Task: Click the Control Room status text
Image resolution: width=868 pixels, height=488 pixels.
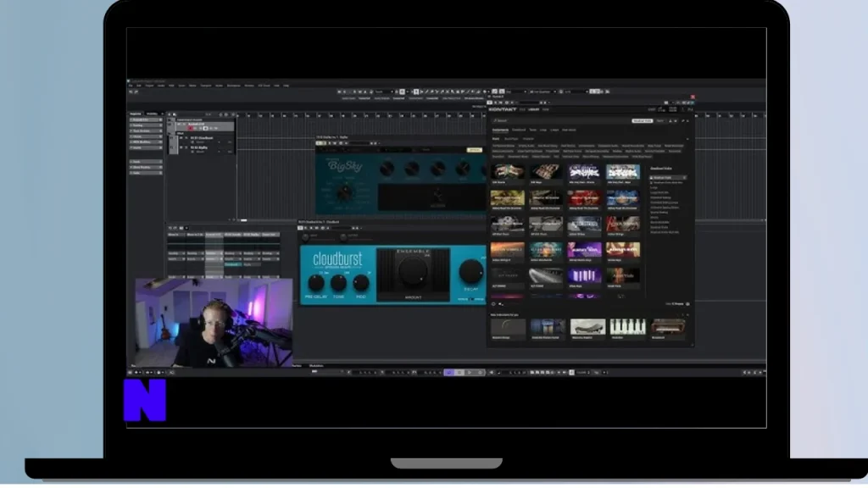Action: pos(415,98)
